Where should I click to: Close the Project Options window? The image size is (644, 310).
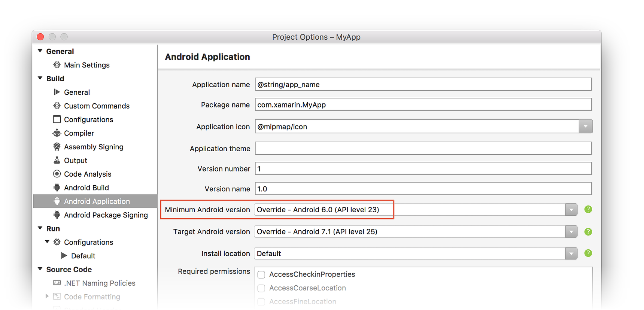[x=40, y=37]
